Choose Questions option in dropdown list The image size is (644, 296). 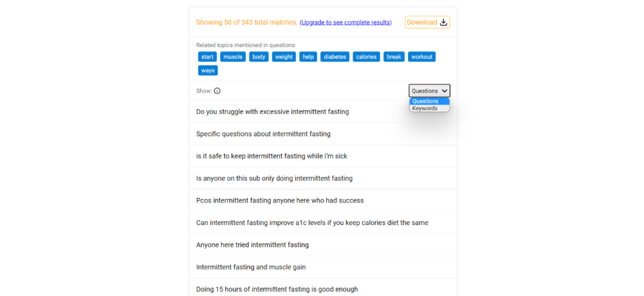click(429, 101)
